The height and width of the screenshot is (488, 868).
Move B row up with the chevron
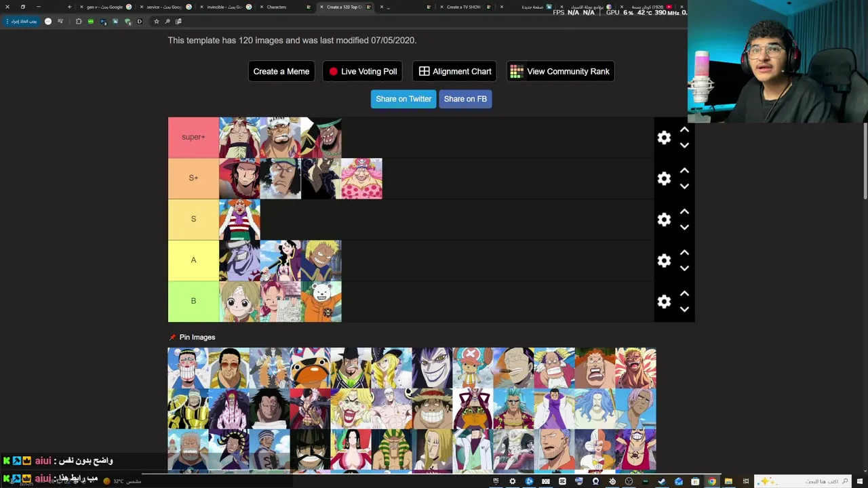pos(684,293)
